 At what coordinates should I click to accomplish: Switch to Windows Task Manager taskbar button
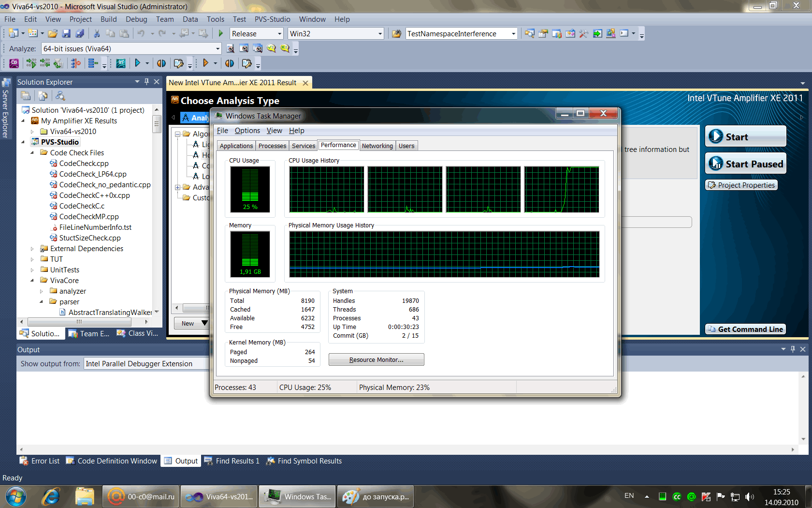297,496
